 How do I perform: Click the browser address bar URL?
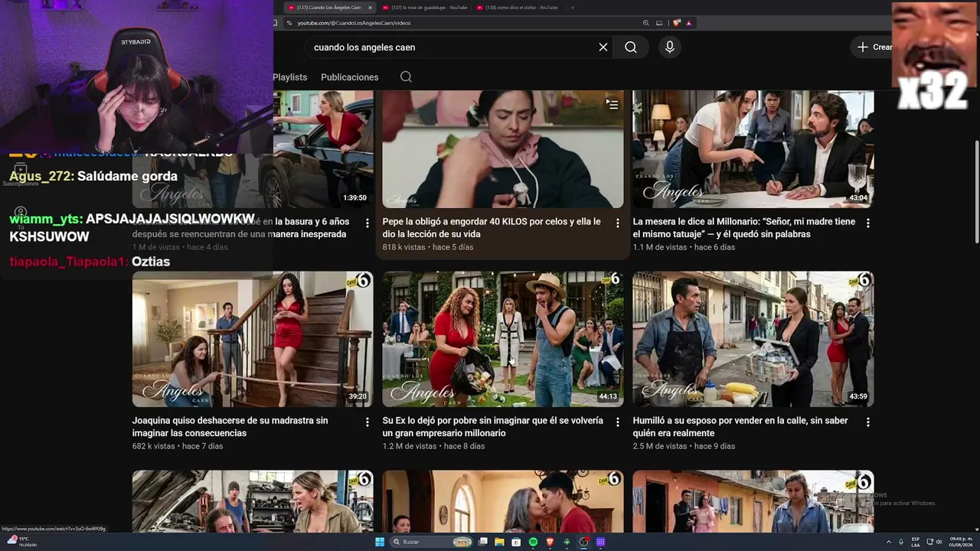pyautogui.click(x=354, y=23)
